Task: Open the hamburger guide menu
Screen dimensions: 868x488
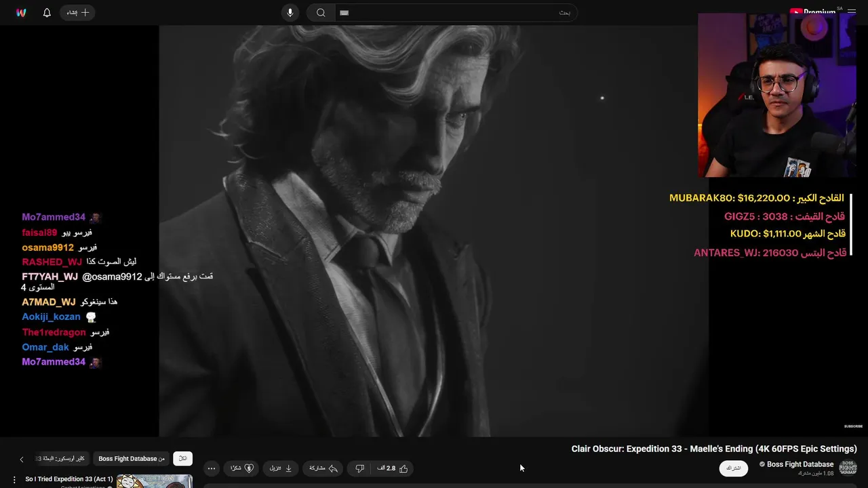Action: (852, 12)
